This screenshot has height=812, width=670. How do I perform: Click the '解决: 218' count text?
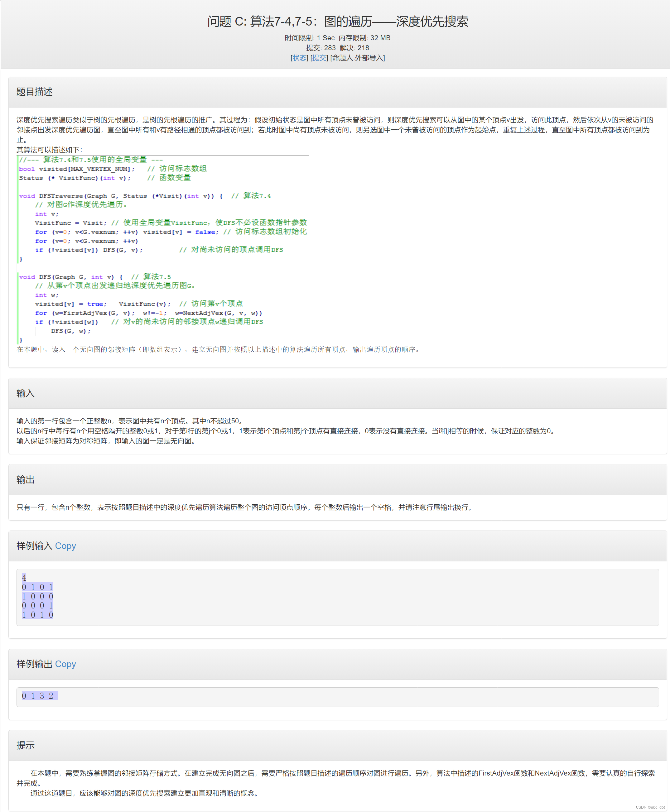coord(354,48)
